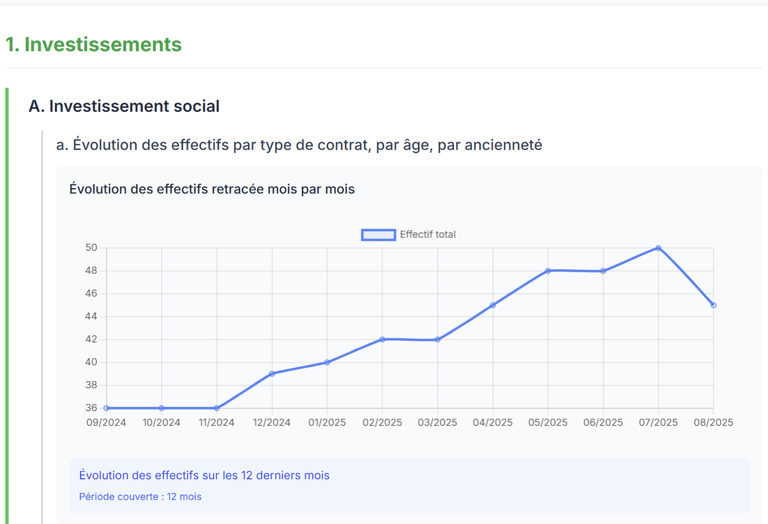
Task: Click the y-axis value 48
Action: click(91, 271)
